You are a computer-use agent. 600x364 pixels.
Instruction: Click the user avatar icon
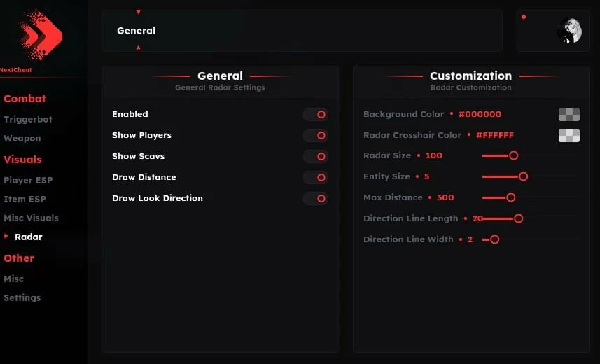pyautogui.click(x=568, y=31)
